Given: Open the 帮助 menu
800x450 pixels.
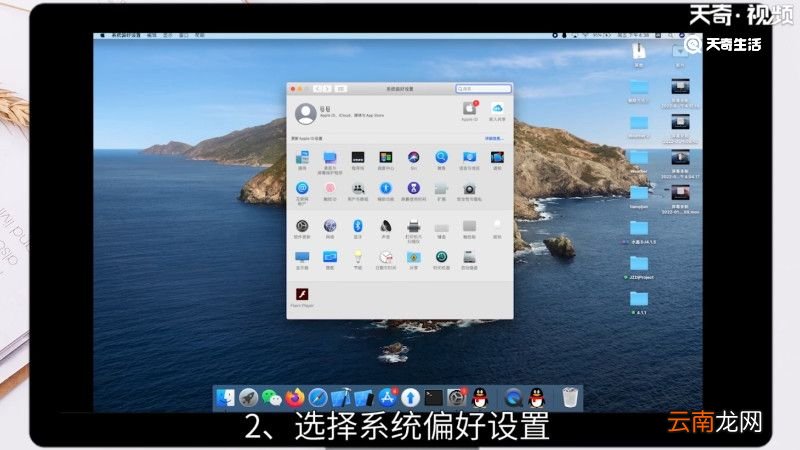Looking at the screenshot, I should tap(199, 36).
